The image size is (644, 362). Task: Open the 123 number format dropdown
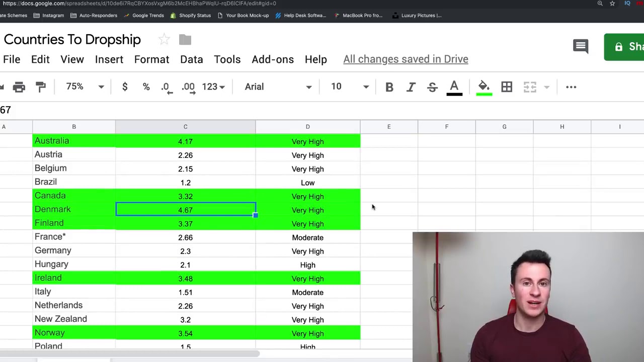pyautogui.click(x=213, y=86)
